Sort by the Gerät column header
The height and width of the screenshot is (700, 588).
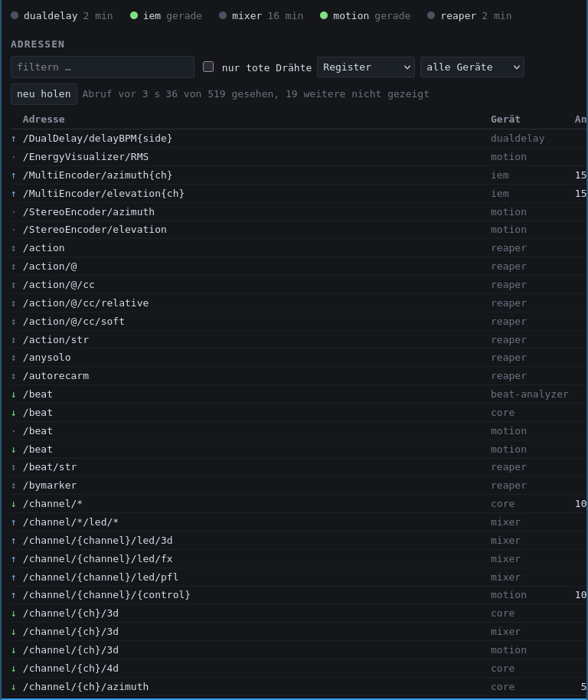(x=505, y=119)
